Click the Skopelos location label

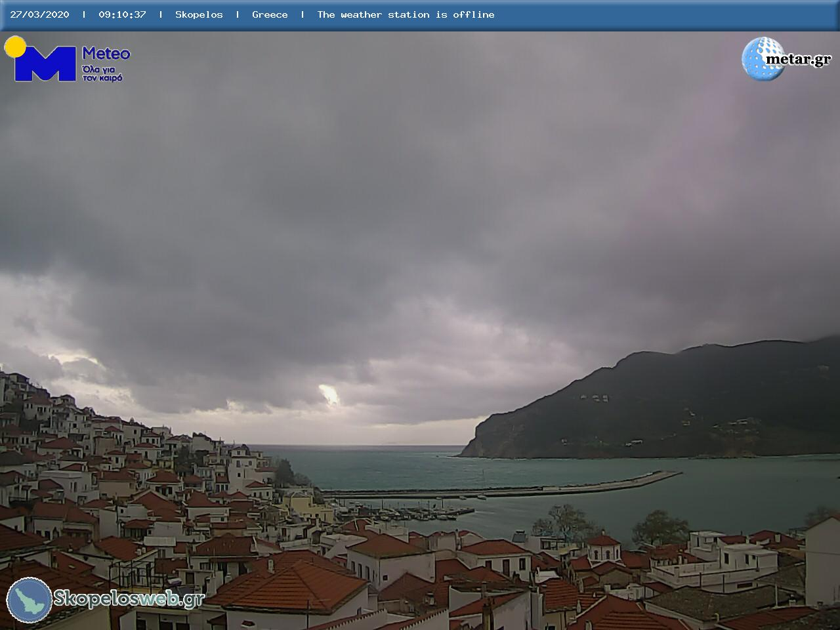[199, 14]
